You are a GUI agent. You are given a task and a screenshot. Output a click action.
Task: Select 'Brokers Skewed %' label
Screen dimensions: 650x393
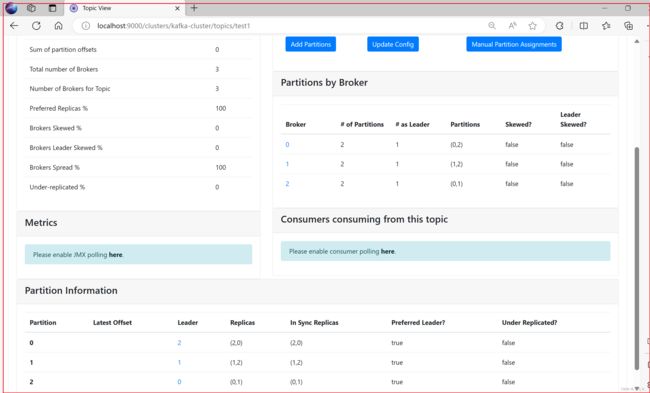(x=56, y=128)
